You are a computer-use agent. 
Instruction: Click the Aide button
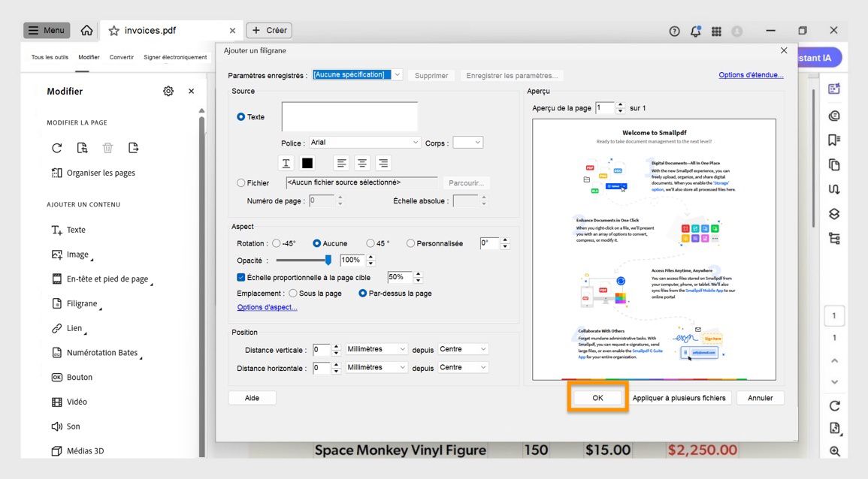(x=252, y=398)
